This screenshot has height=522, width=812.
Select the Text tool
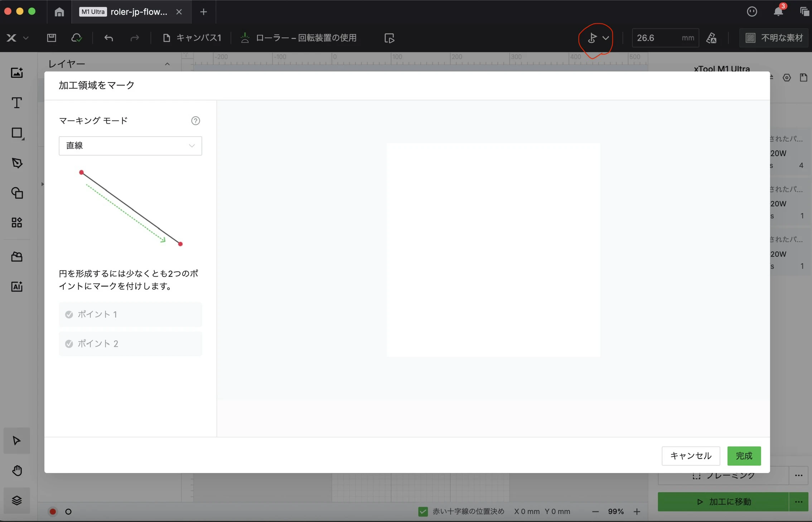17,103
